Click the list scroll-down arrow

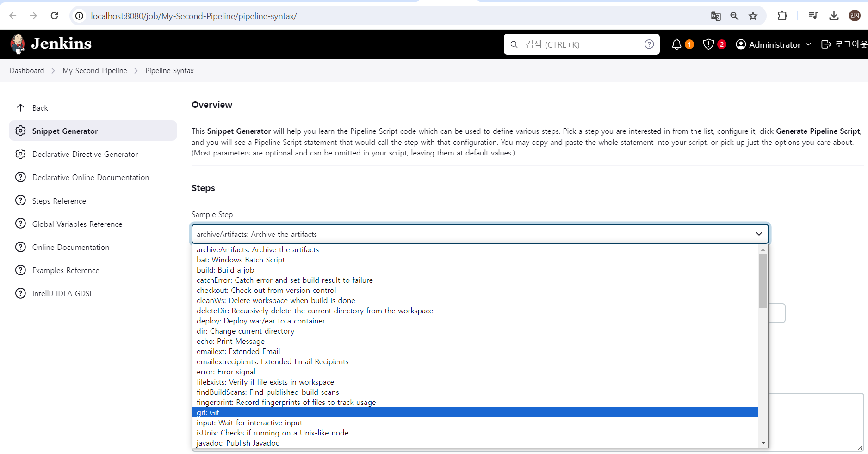763,443
